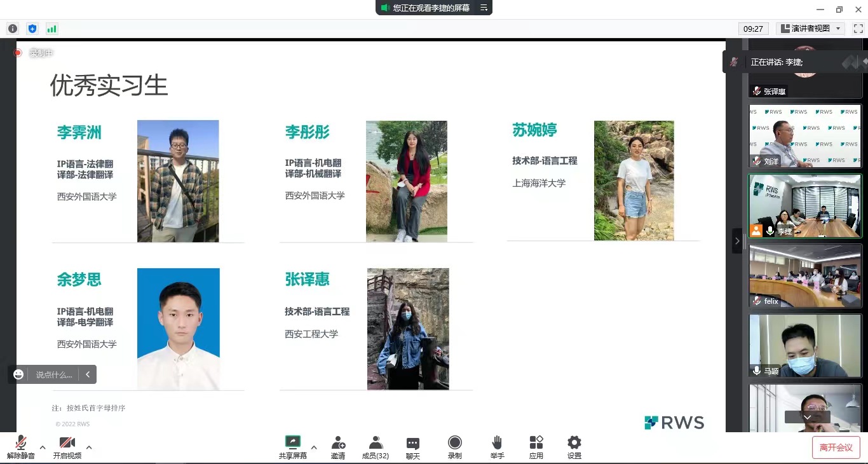The width and height of the screenshot is (868, 464).
Task: Expand audio options arrow beside mute
Action: click(43, 447)
